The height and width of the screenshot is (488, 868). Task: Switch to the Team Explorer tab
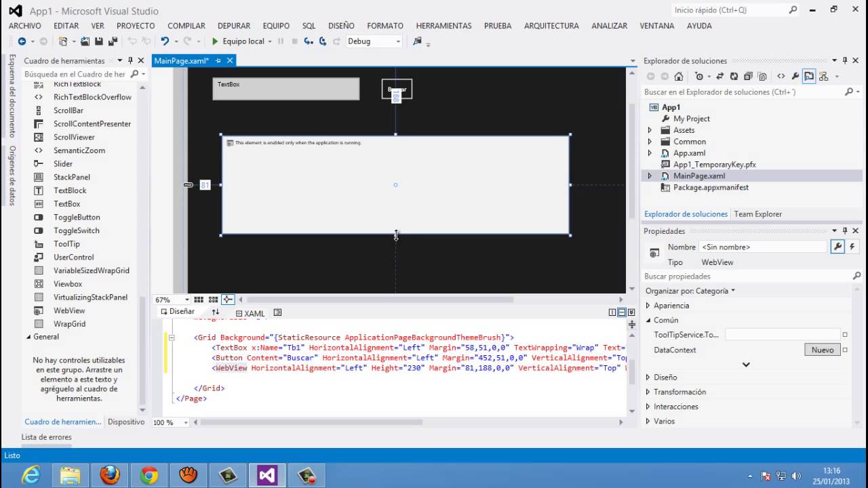coord(758,214)
